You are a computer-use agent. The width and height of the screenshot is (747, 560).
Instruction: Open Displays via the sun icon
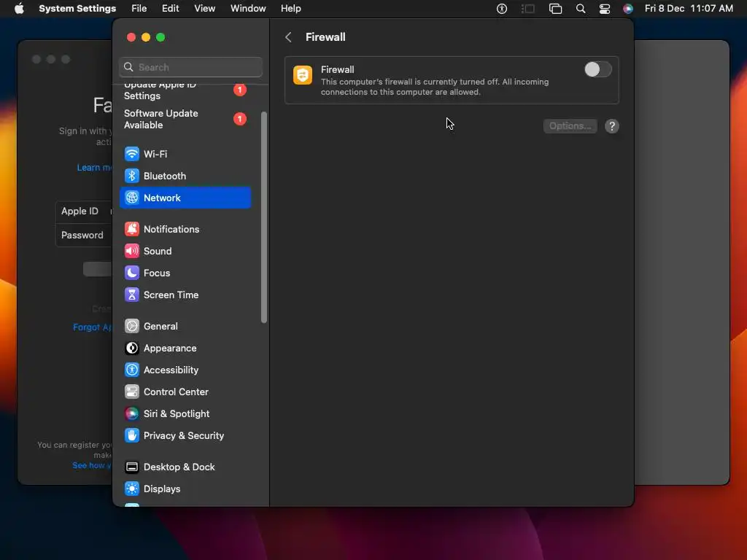(x=132, y=489)
